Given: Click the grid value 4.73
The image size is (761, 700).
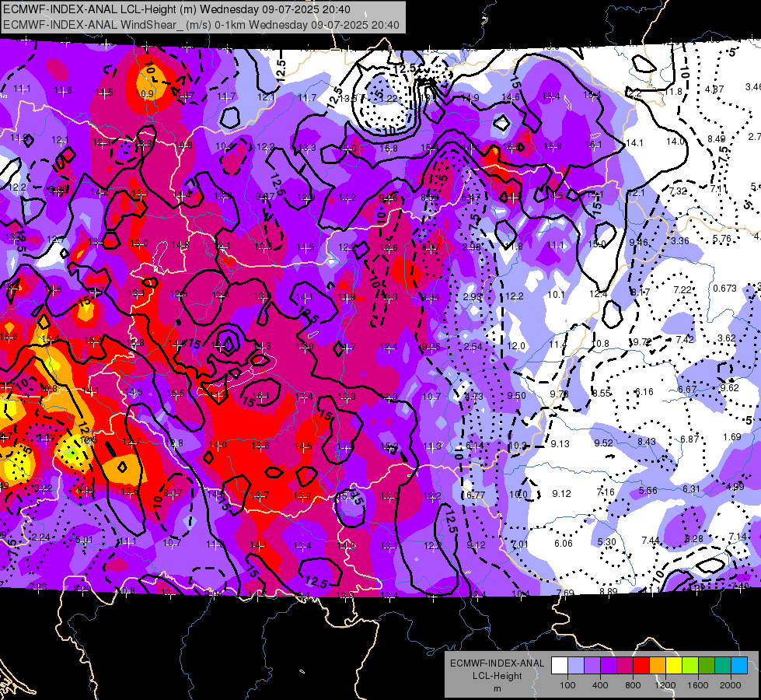Looking at the screenshot, I should (x=473, y=396).
